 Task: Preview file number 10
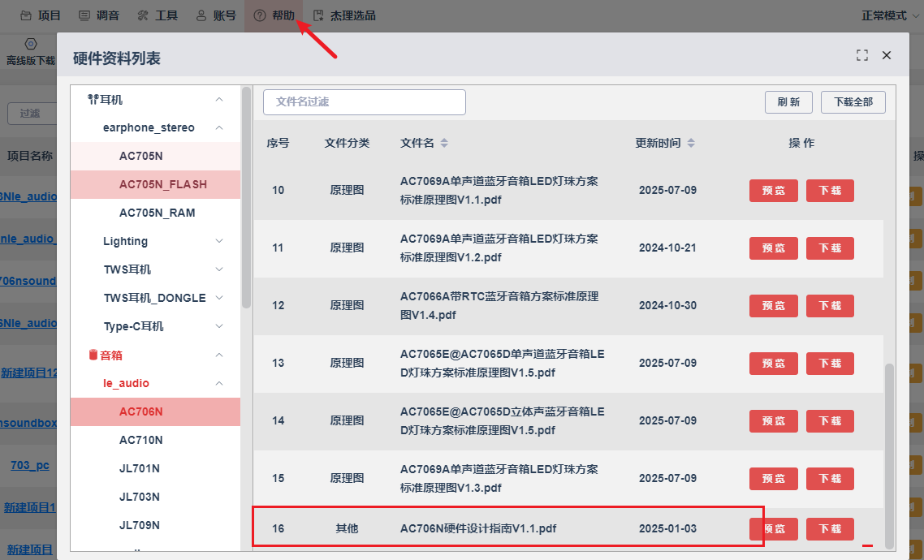coord(774,190)
